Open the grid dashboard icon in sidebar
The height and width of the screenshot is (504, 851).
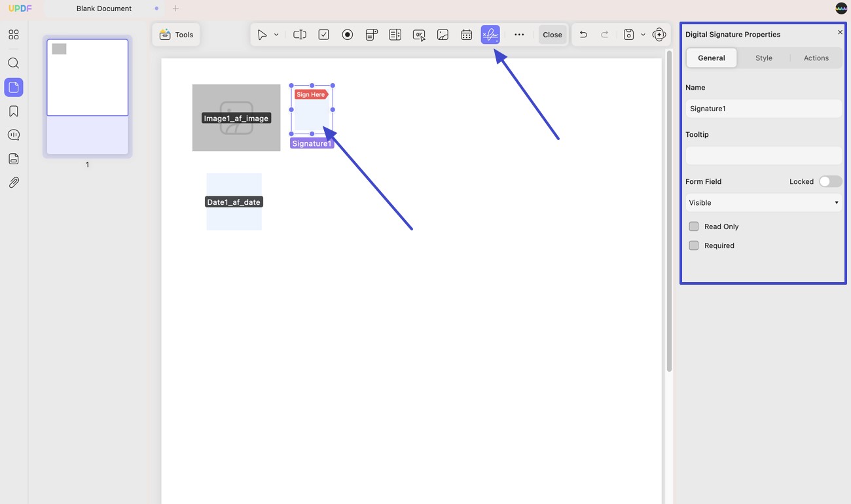(14, 35)
